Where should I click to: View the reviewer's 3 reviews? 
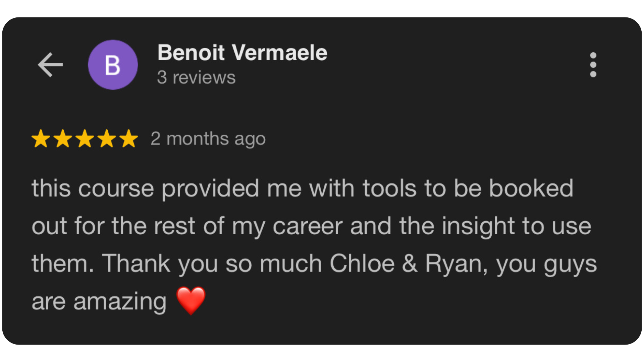coord(196,77)
